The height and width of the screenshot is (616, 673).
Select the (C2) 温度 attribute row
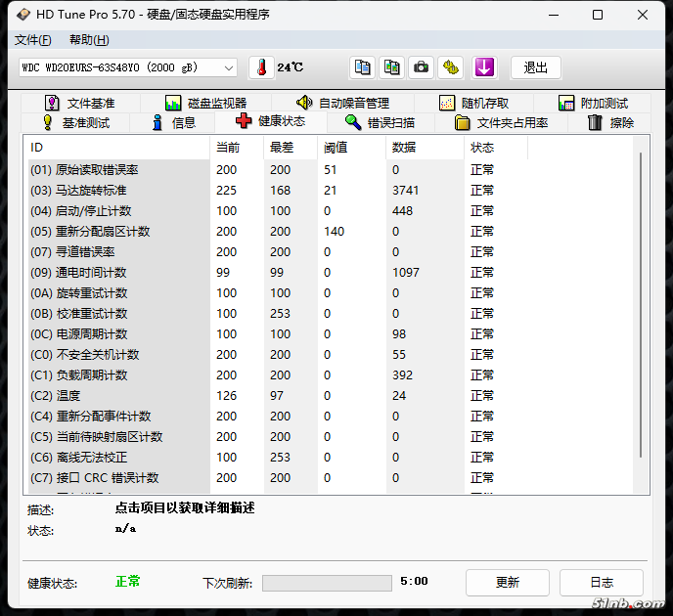[117, 396]
